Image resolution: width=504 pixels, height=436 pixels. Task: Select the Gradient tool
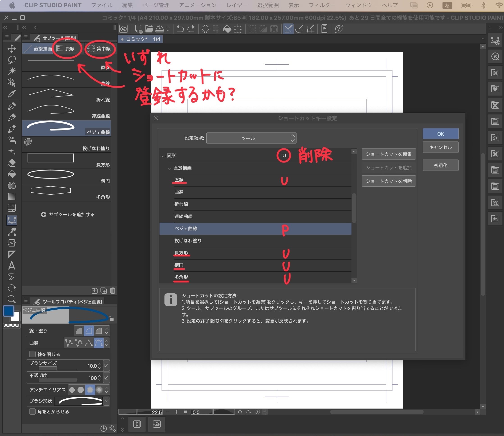click(12, 196)
